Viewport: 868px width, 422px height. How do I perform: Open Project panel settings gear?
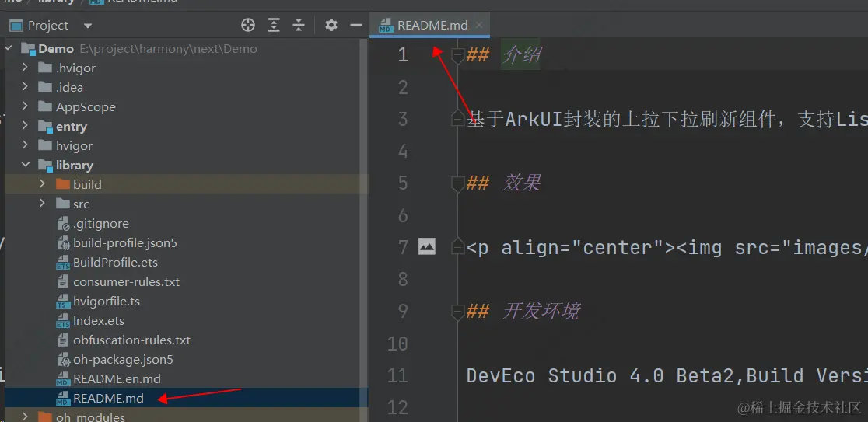click(331, 25)
